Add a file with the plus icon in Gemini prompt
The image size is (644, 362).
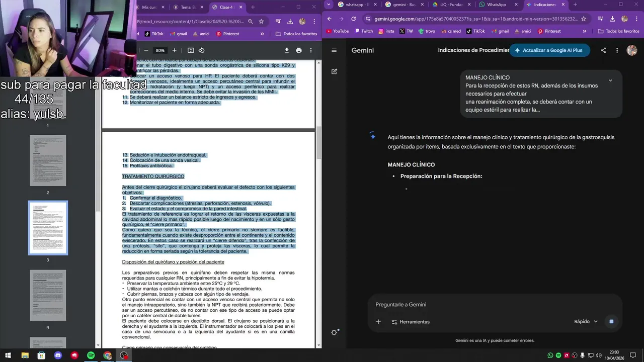378,322
